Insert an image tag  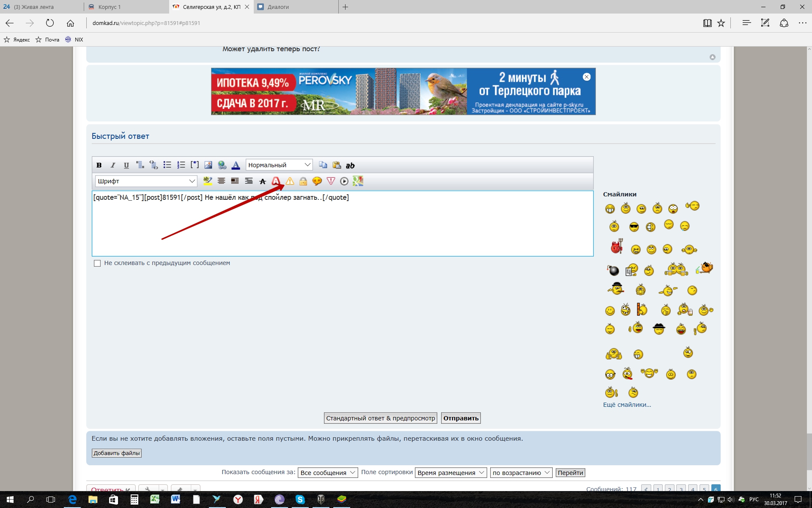coord(208,165)
